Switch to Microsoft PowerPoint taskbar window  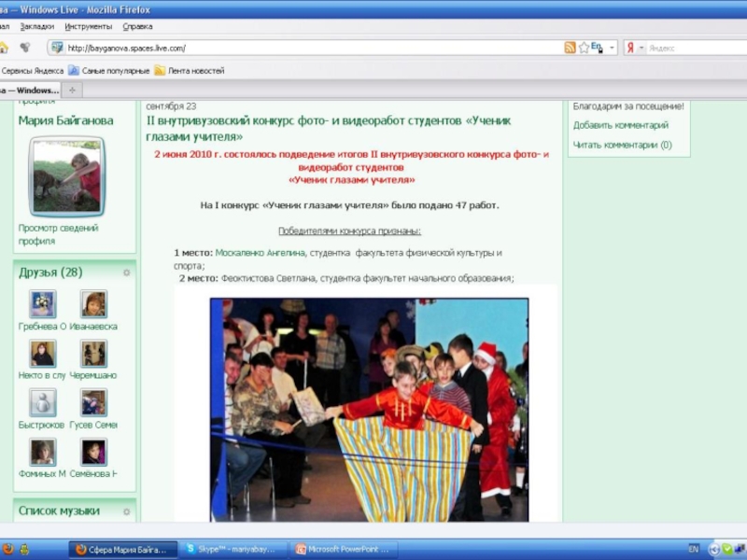(345, 550)
